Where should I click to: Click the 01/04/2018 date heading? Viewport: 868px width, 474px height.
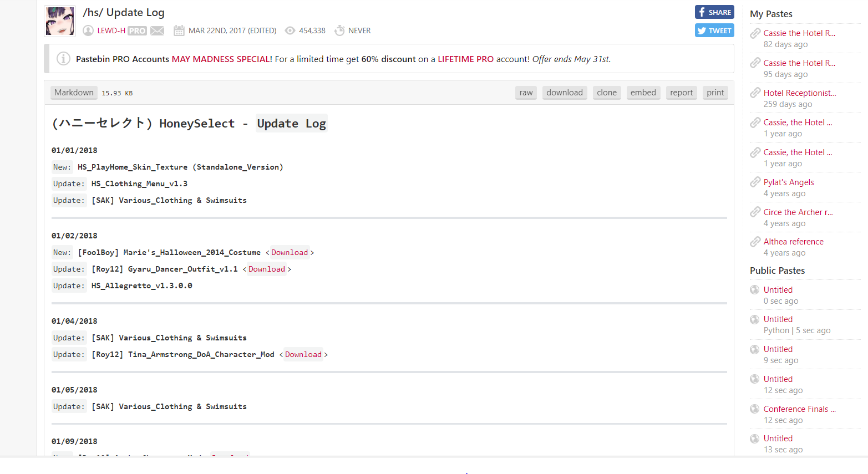[x=74, y=321]
